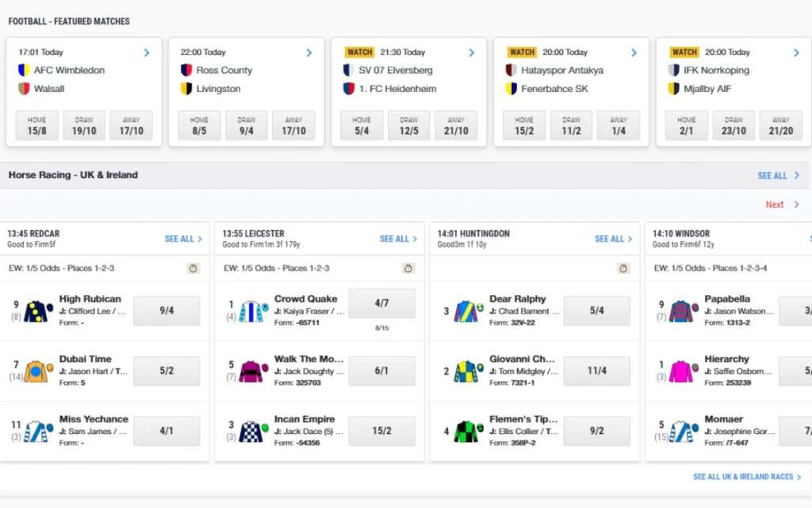Click See All for 13:45 Redcar race
This screenshot has height=508, width=812.
tap(183, 239)
